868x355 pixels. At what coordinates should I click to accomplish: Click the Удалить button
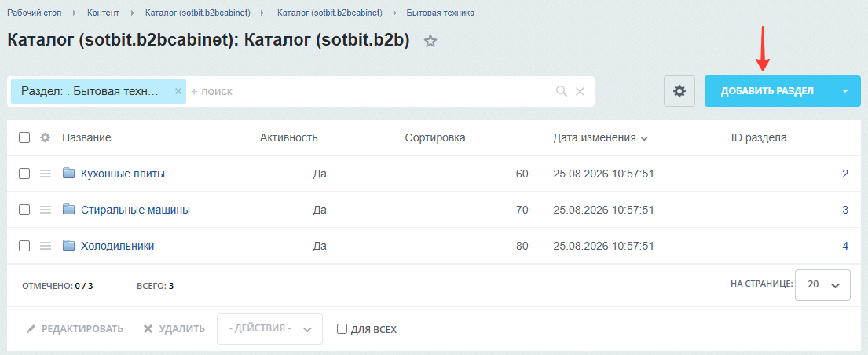pos(174,329)
